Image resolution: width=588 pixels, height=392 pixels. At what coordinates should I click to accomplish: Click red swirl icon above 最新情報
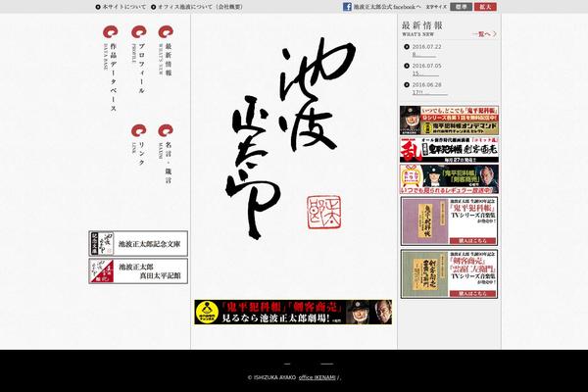click(x=166, y=32)
